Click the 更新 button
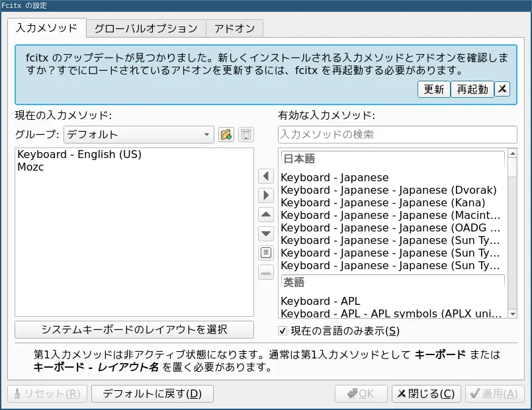Viewport: 532px width, 410px height. (433, 89)
